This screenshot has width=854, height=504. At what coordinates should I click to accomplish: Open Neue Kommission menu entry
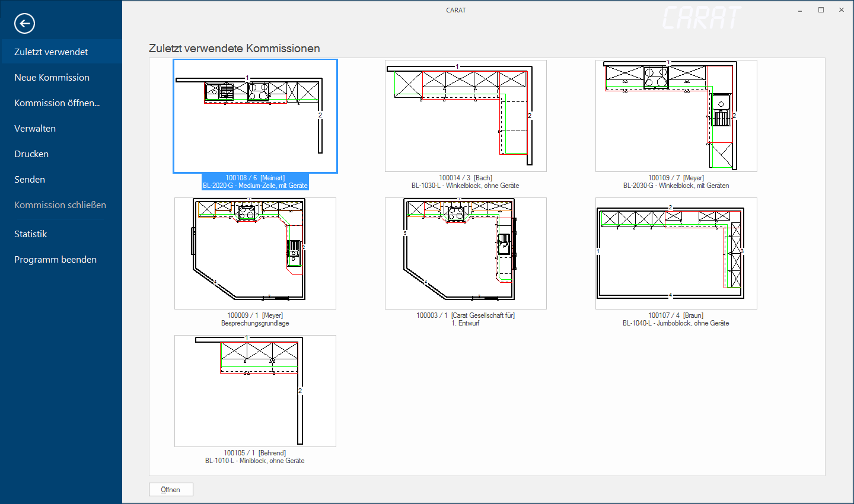(52, 78)
